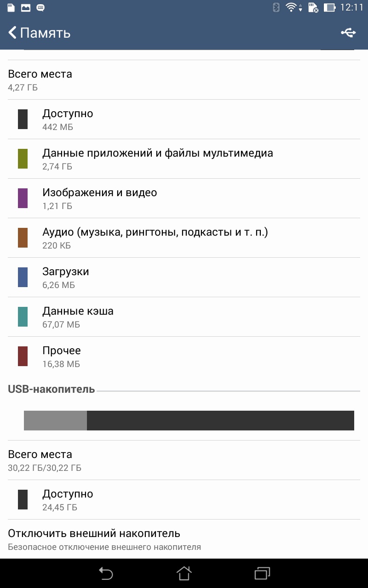
Task: Tap Отключить внешний накопитель
Action: (x=94, y=539)
